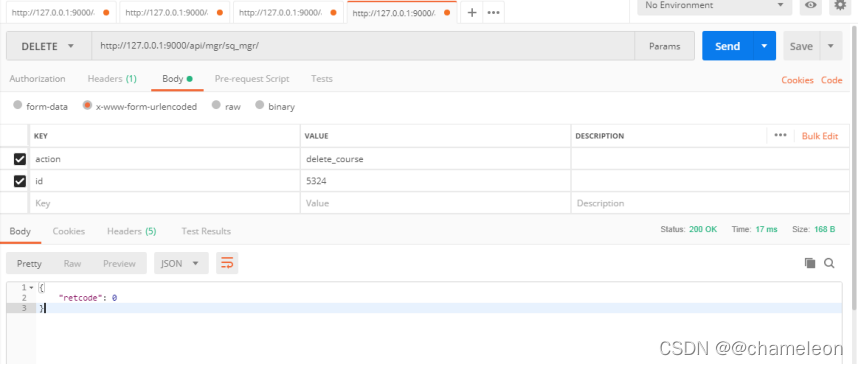Click the id key cell
The width and height of the screenshot is (858, 365).
164,181
